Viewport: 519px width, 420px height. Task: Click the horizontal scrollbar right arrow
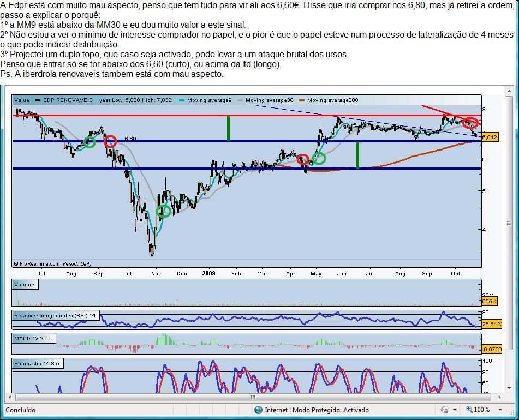500,397
